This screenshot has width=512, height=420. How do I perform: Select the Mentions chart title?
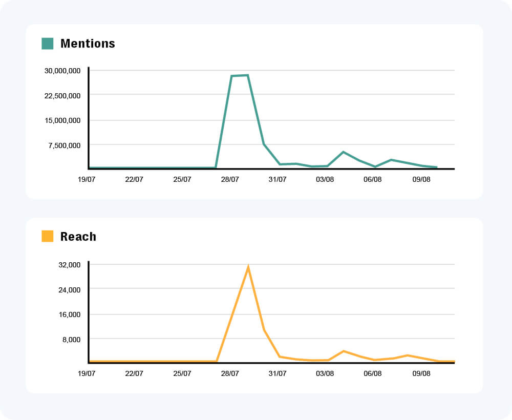88,44
